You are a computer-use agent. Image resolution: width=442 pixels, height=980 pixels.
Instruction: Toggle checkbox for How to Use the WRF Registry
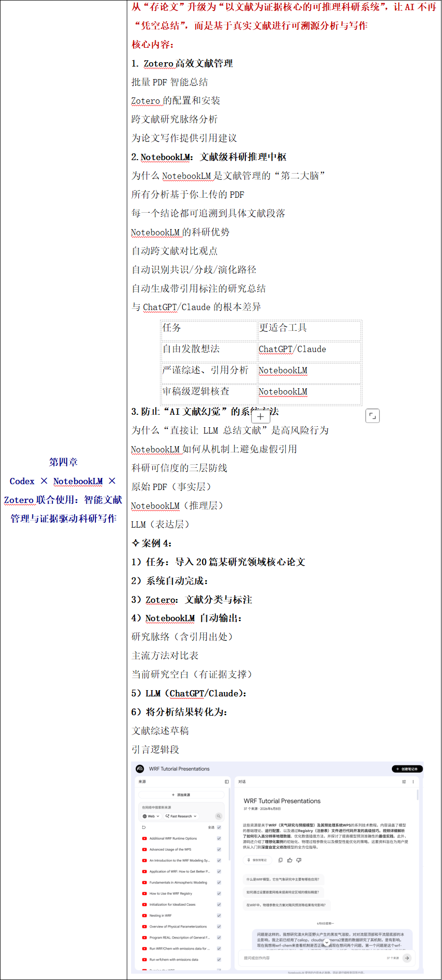coord(219,893)
